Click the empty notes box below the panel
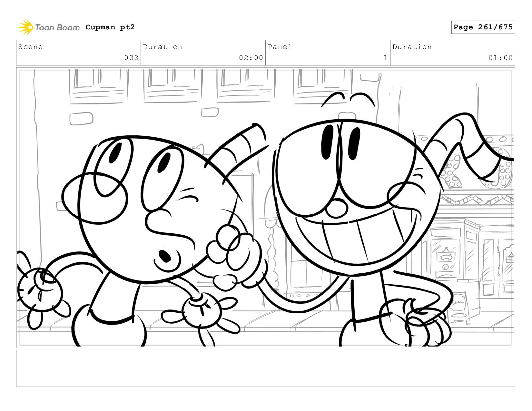This screenshot has width=532, height=411. coord(266,368)
